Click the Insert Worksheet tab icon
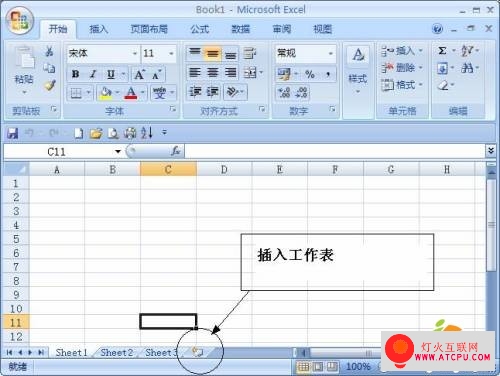Screen dimensions: 500x376 197,352
